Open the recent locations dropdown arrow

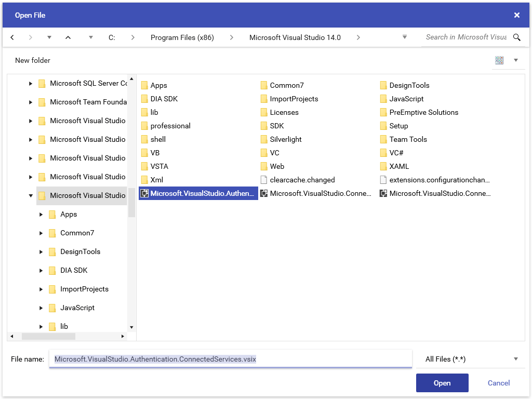49,37
